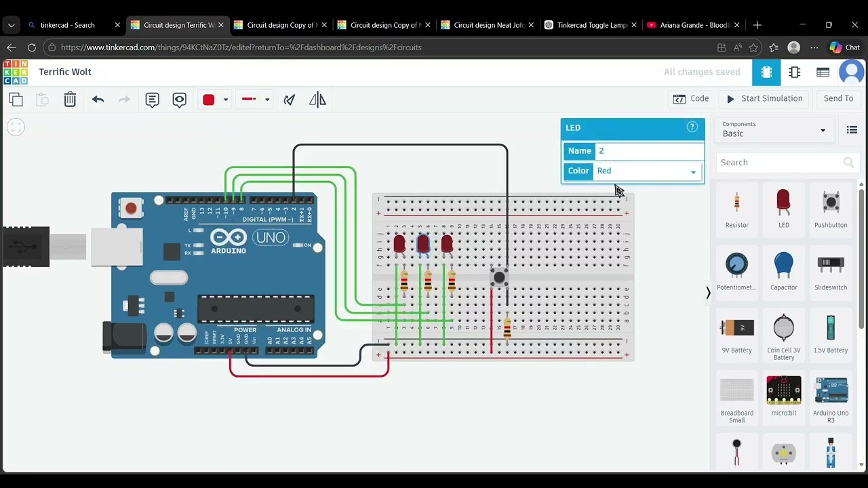Undo the last action
Viewport: 868px width, 488px height.
tap(98, 100)
